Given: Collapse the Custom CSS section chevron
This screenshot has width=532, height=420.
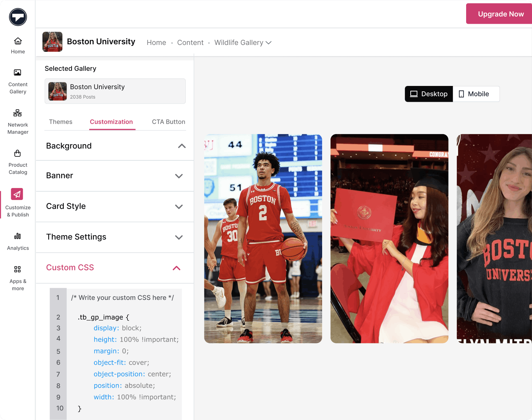Looking at the screenshot, I should 176,268.
